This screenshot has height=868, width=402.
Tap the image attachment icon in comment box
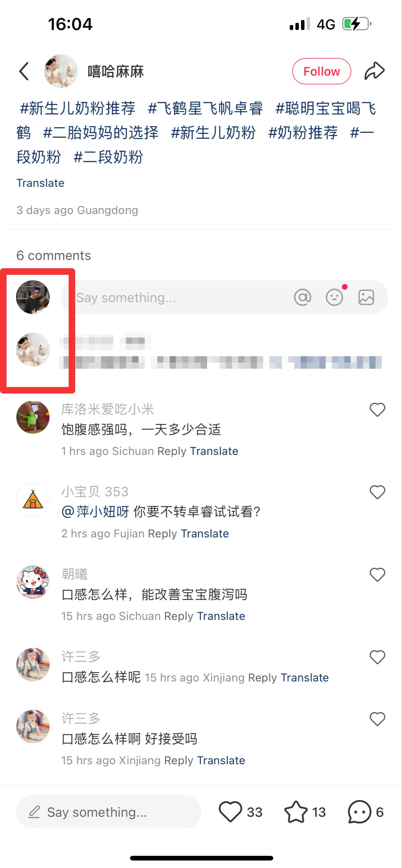(366, 297)
